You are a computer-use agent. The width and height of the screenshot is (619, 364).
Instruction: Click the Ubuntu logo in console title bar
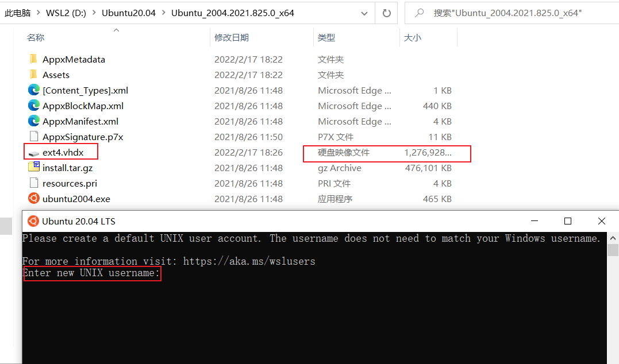pos(33,220)
